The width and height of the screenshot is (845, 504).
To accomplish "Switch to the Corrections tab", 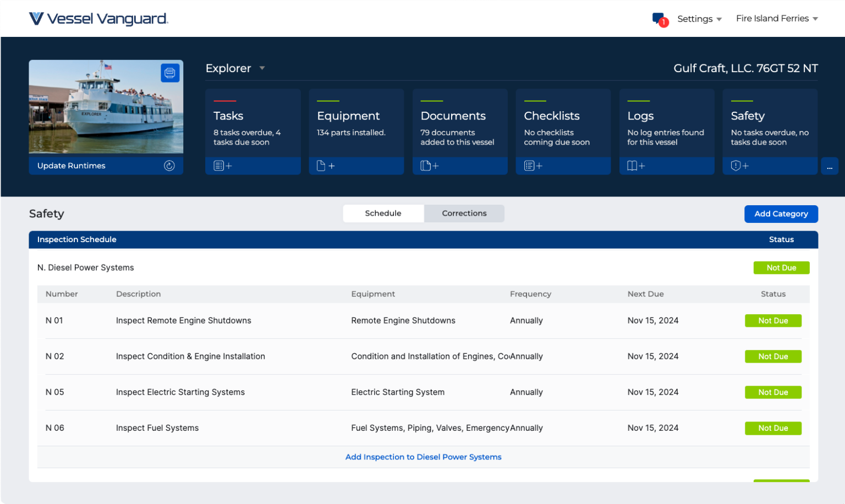I will [464, 213].
